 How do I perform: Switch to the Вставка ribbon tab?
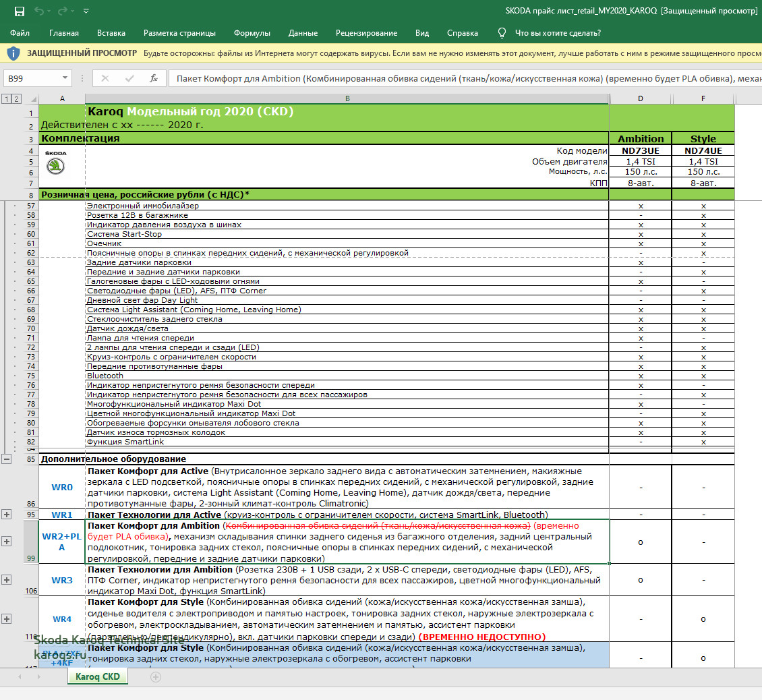(111, 33)
